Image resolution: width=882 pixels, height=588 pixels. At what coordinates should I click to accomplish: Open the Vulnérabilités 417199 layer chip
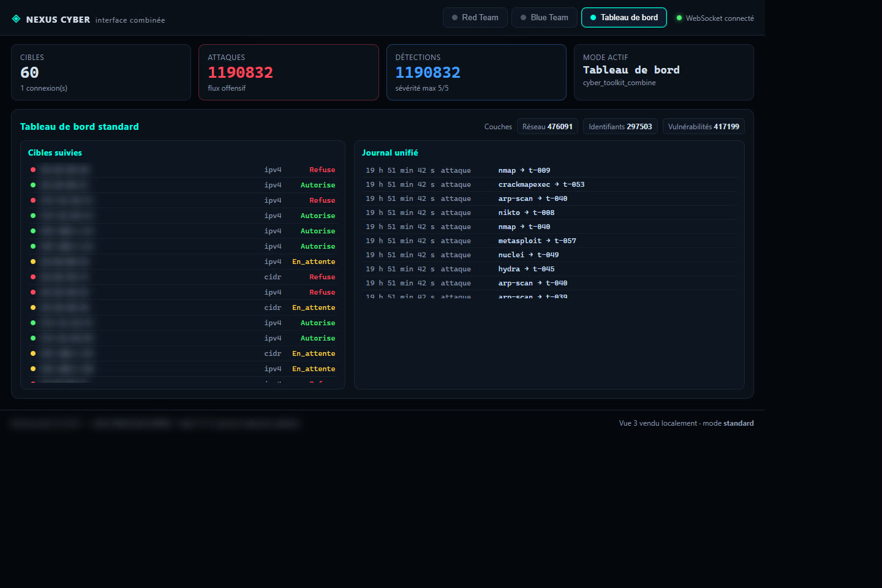[x=704, y=126]
